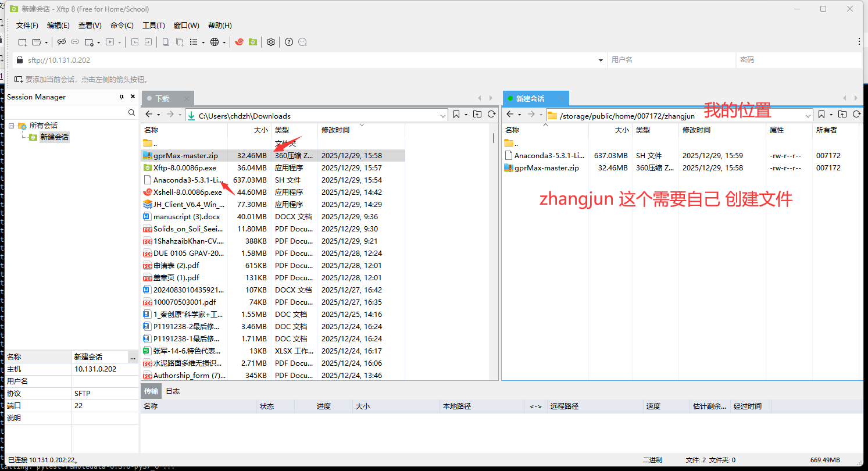This screenshot has width=868, height=471.
Task: Close the 下载 tab
Action: [187, 99]
